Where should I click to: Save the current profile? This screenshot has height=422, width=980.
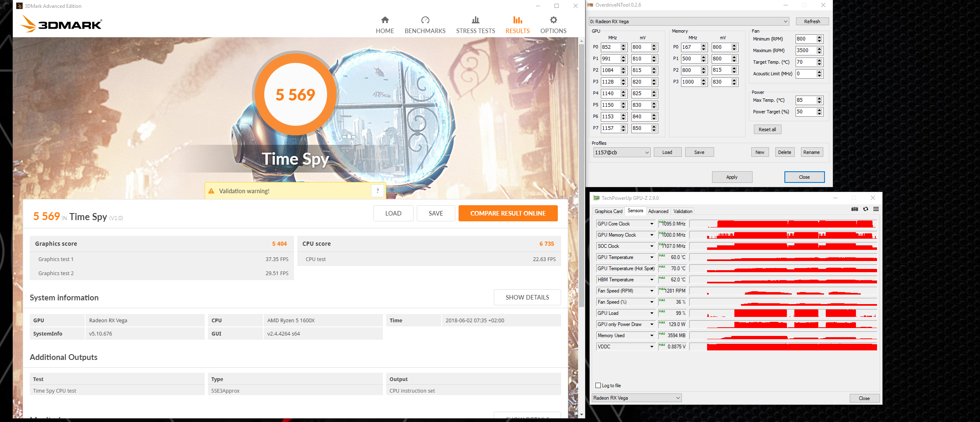699,152
